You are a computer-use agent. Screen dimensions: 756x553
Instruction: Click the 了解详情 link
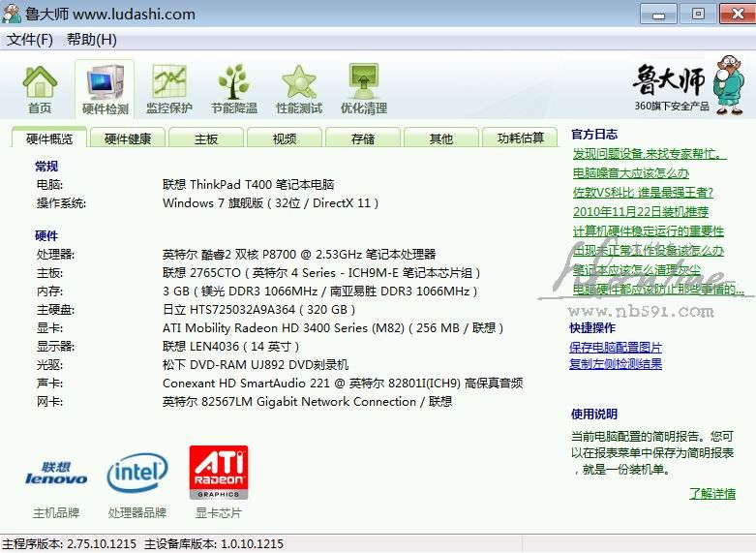[x=712, y=493]
